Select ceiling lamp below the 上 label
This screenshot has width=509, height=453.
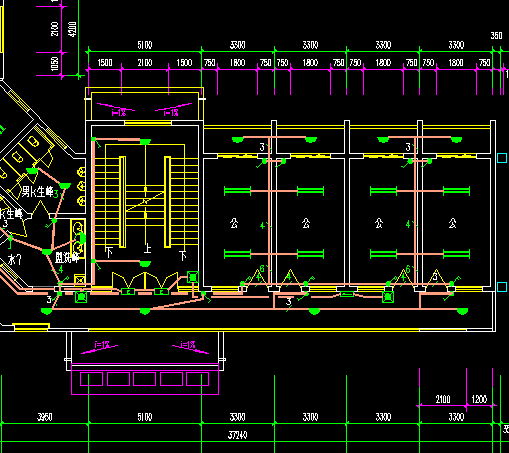[x=145, y=264]
